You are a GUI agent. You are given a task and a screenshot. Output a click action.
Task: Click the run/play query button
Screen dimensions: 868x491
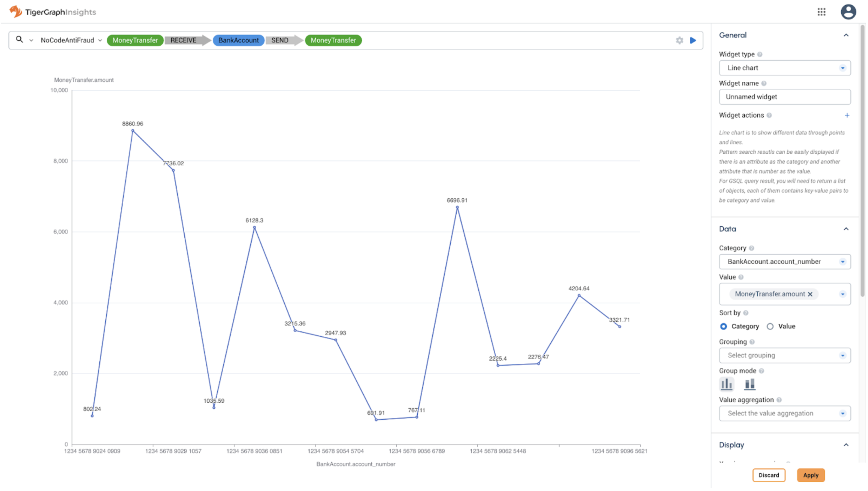tap(693, 39)
